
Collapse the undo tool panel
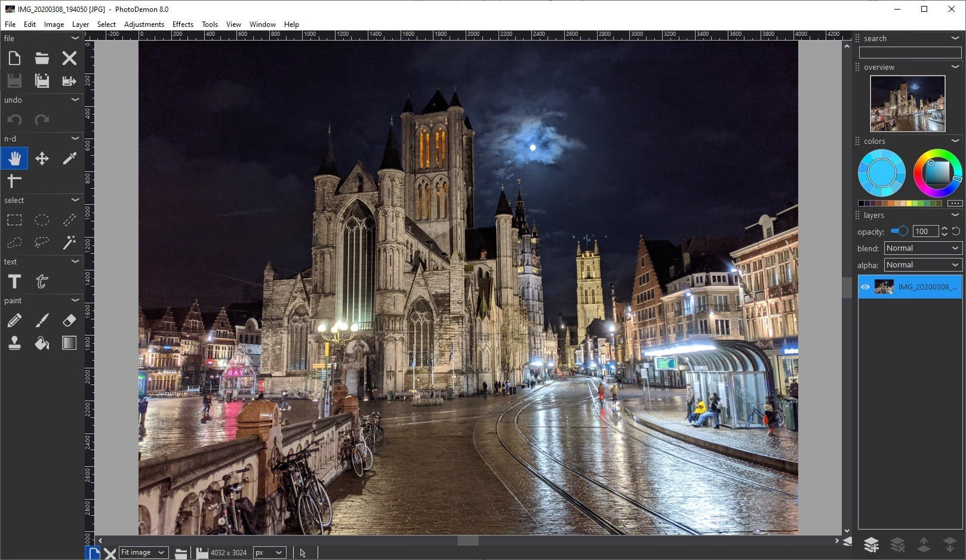(75, 100)
